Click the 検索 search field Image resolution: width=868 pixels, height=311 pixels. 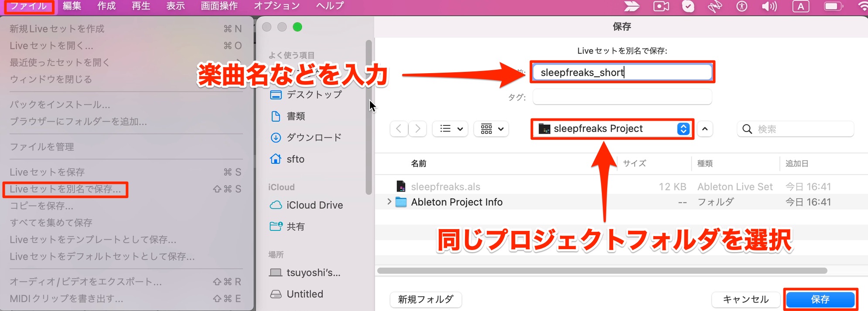tap(795, 129)
